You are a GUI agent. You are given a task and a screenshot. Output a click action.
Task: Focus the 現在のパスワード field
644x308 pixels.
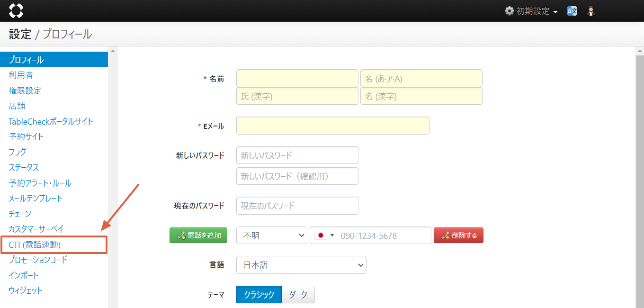297,206
